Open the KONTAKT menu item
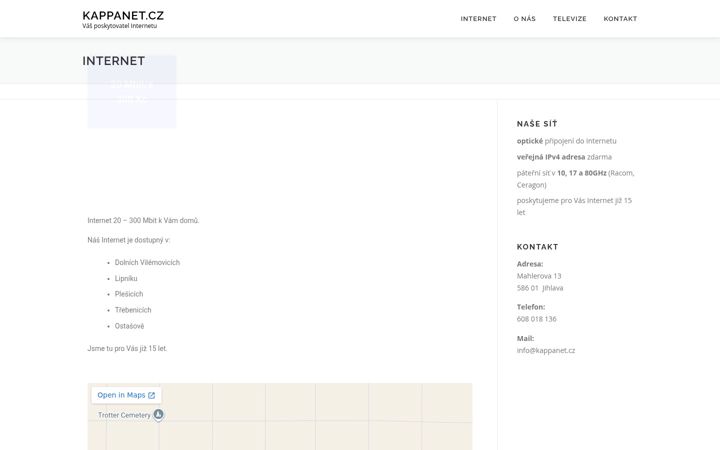The image size is (720, 450). (x=620, y=19)
